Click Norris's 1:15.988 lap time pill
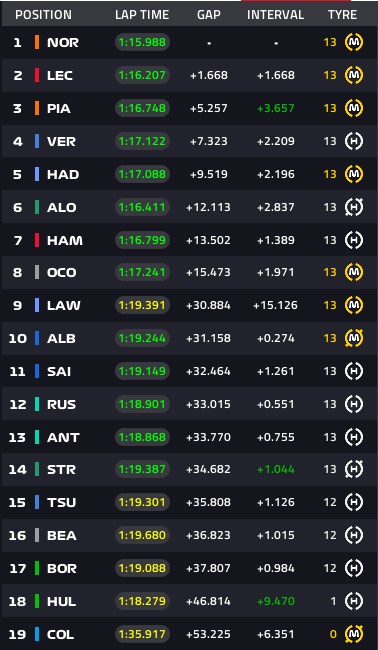Viewport: 378px width, 650px height. [x=142, y=42]
